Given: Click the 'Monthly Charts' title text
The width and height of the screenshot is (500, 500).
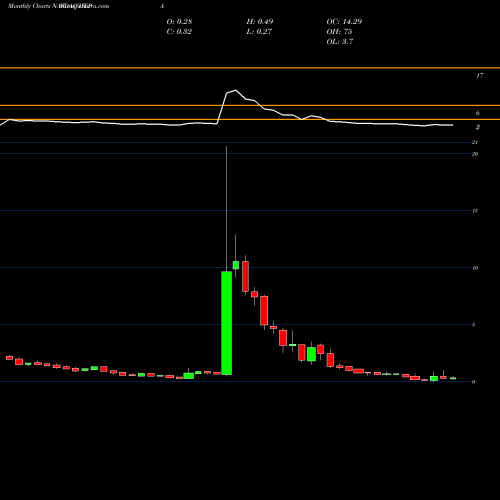Looking at the screenshot, I should click(29, 6).
